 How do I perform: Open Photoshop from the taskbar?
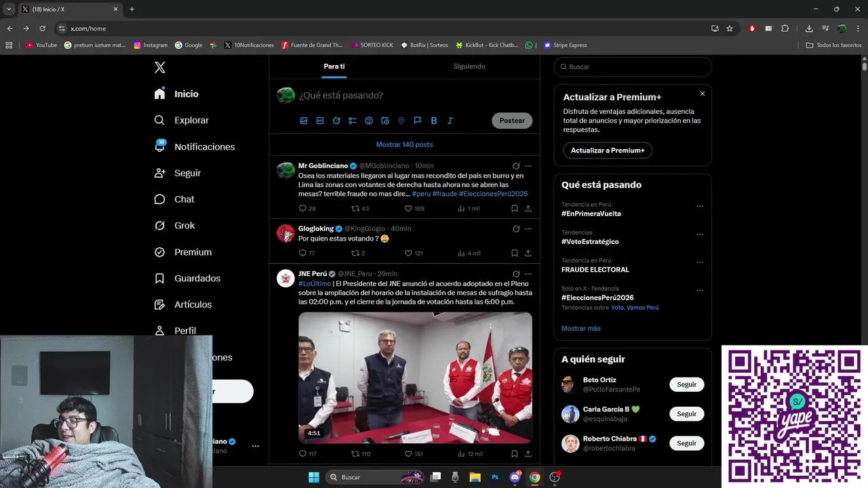coord(495,477)
